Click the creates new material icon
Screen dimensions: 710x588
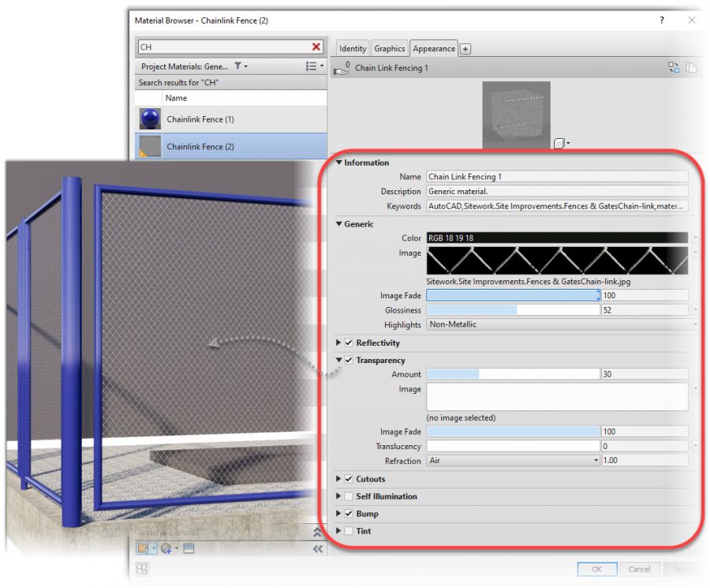168,548
